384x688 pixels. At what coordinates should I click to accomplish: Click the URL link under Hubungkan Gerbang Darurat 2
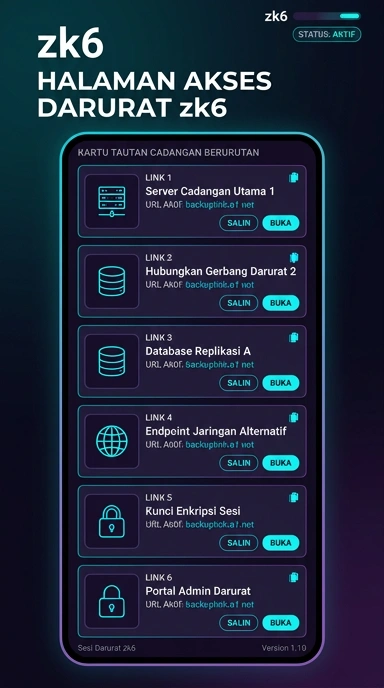[x=219, y=285]
